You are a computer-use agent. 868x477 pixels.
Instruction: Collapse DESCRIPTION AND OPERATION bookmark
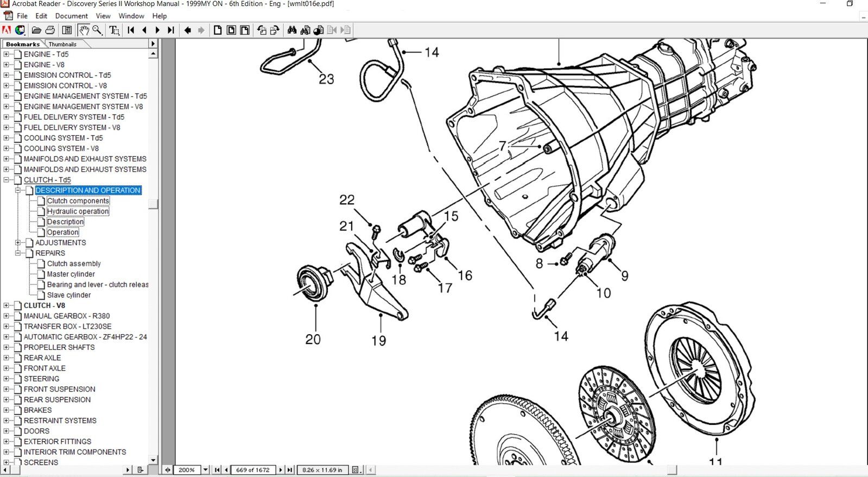point(18,190)
